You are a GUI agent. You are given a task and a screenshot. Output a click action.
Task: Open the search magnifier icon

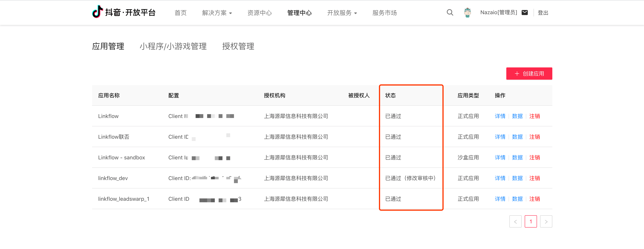[450, 12]
